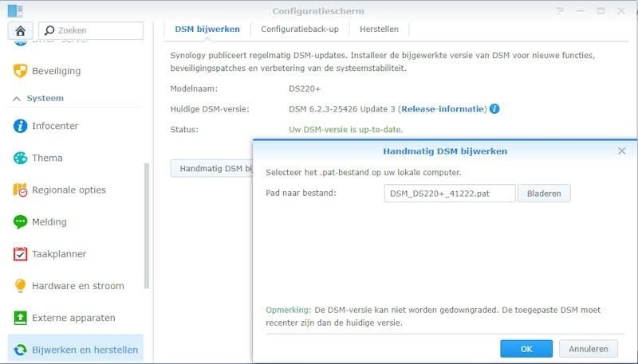Image resolution: width=638 pixels, height=364 pixels.
Task: Click the Modelnaam label
Action: [x=194, y=88]
